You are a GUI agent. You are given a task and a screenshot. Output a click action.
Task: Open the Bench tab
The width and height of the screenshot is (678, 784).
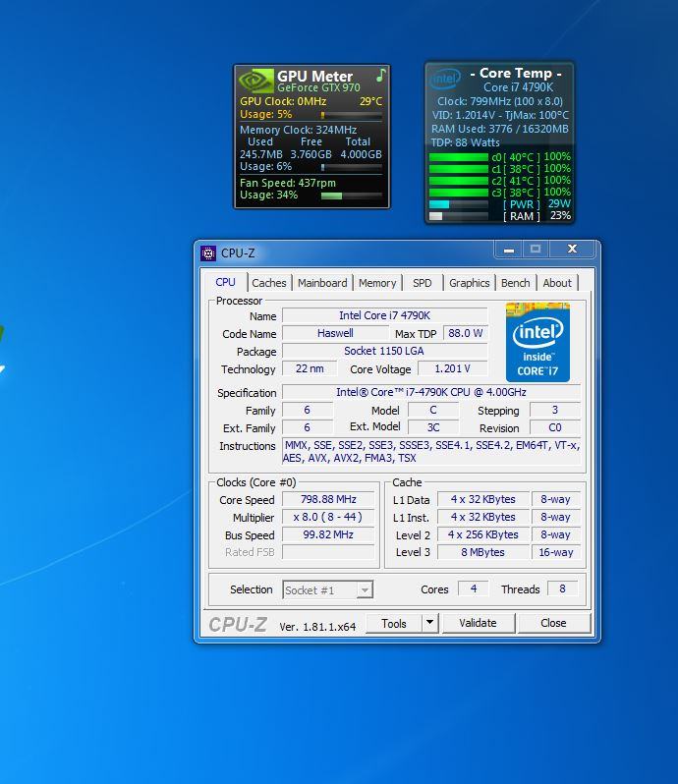(x=516, y=283)
